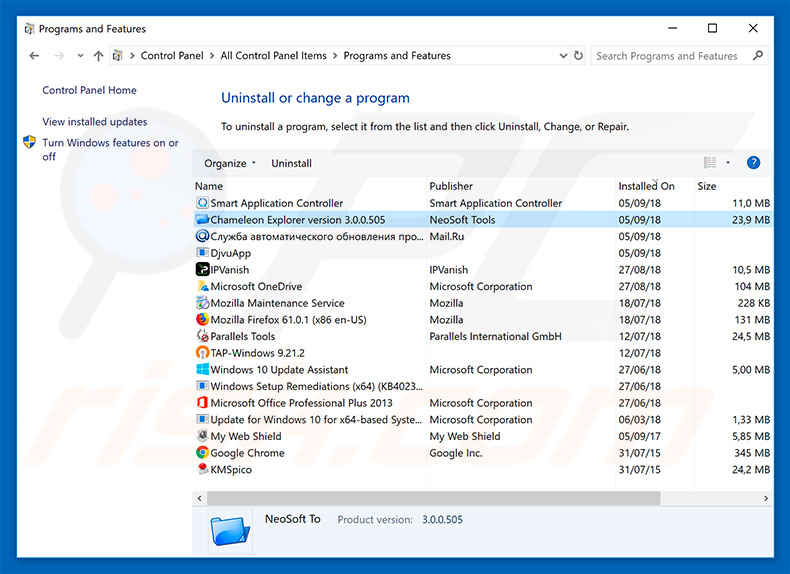Sort list by Publisher column header

tap(451, 186)
